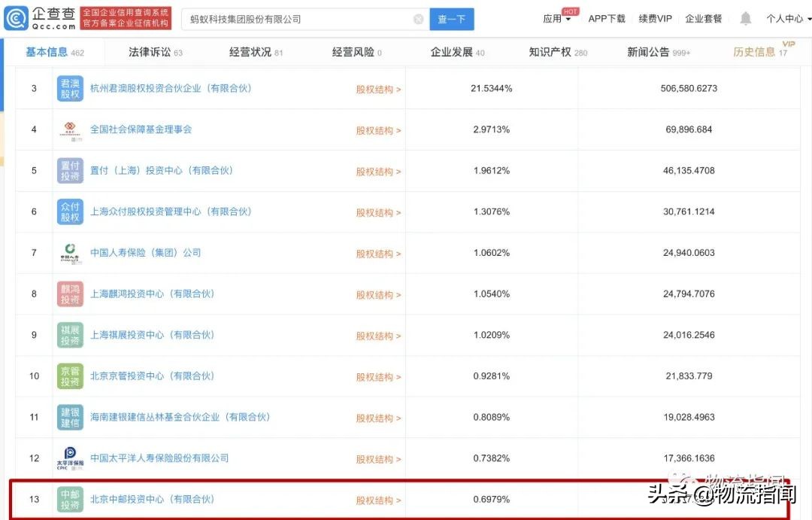
Task: Click the 全国社会保障基金理事会 shareholder logo
Action: (x=69, y=129)
